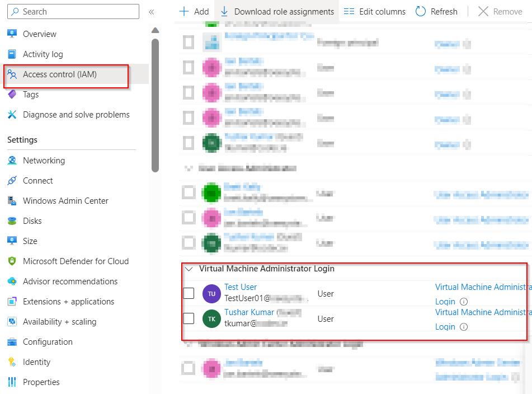Open Networking settings menu item
The width and height of the screenshot is (532, 394).
coord(44,161)
